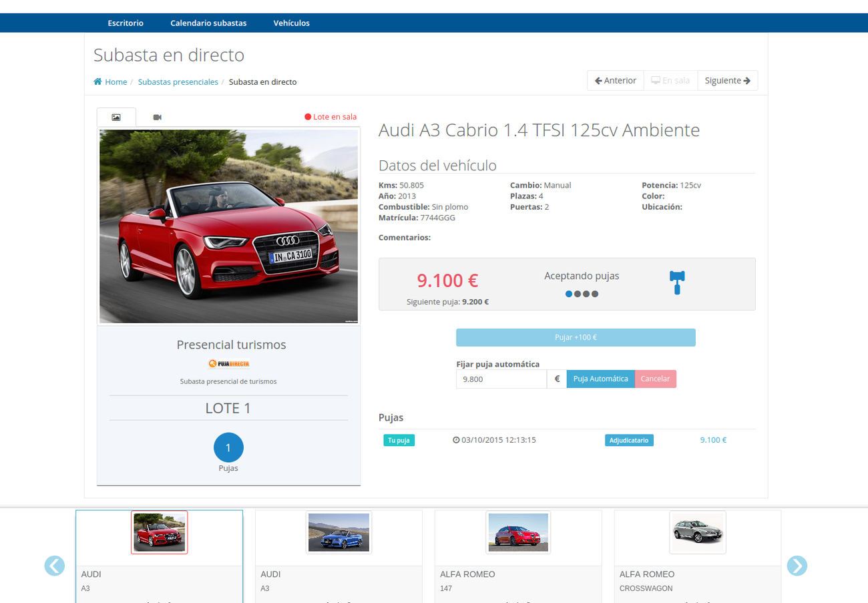Viewport: 868px width, 603px height.
Task: Open the Calendario subastas menu
Action: point(208,22)
